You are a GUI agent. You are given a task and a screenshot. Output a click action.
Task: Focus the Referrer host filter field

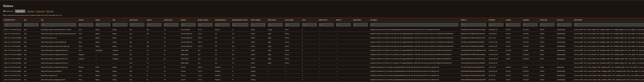click(326, 25)
